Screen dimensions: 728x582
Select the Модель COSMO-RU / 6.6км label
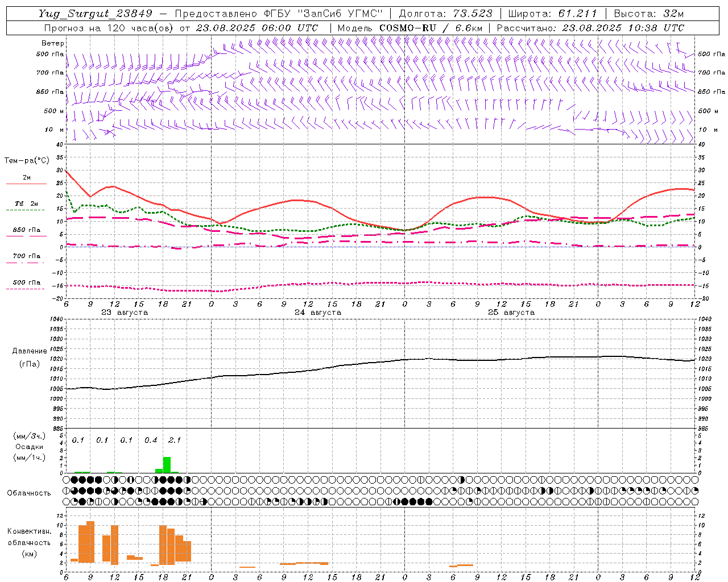point(410,28)
